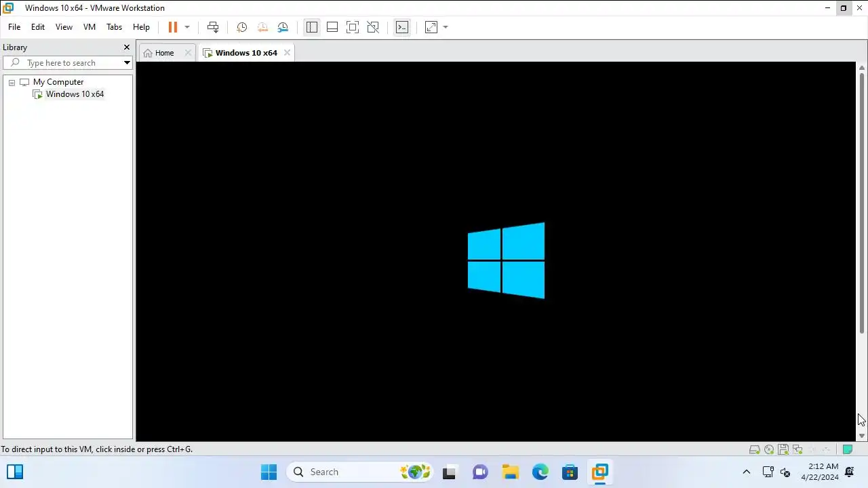Viewport: 868px width, 488px height.
Task: Click the VMware Workstation title bar icon
Action: pyautogui.click(x=8, y=8)
